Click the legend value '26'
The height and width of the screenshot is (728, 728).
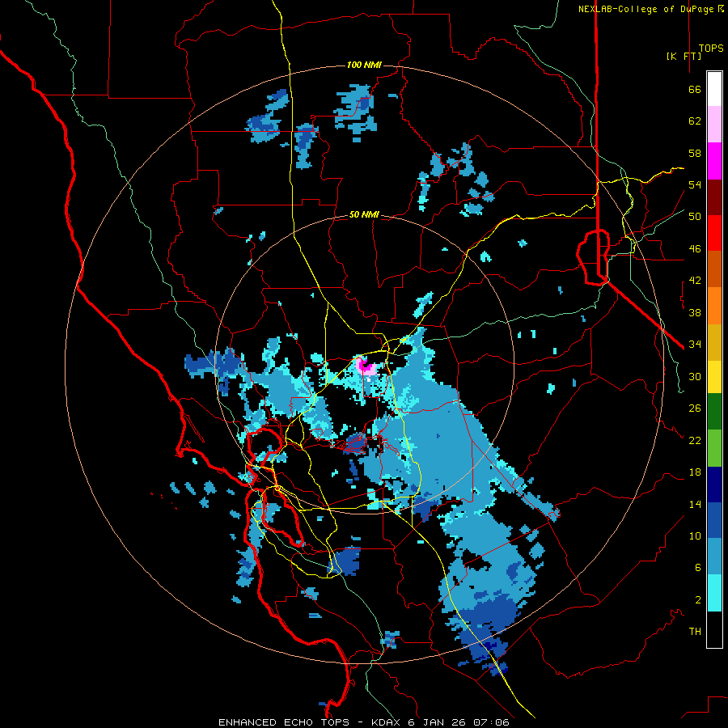[x=695, y=408]
